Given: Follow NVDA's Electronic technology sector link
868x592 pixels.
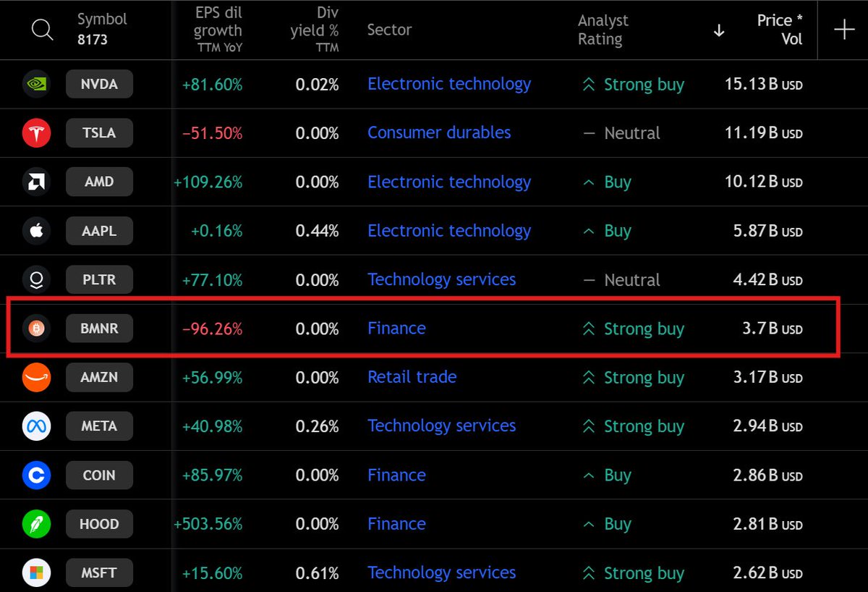Looking at the screenshot, I should [449, 84].
